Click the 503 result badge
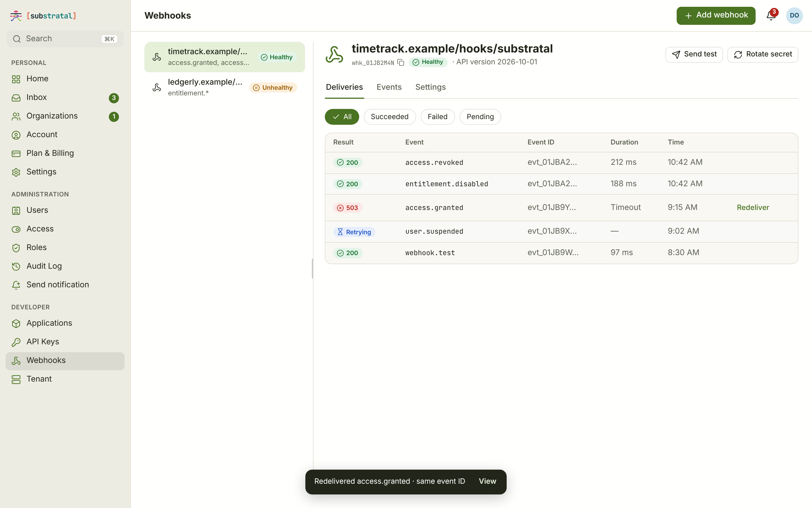The width and height of the screenshot is (812, 508). (x=348, y=208)
